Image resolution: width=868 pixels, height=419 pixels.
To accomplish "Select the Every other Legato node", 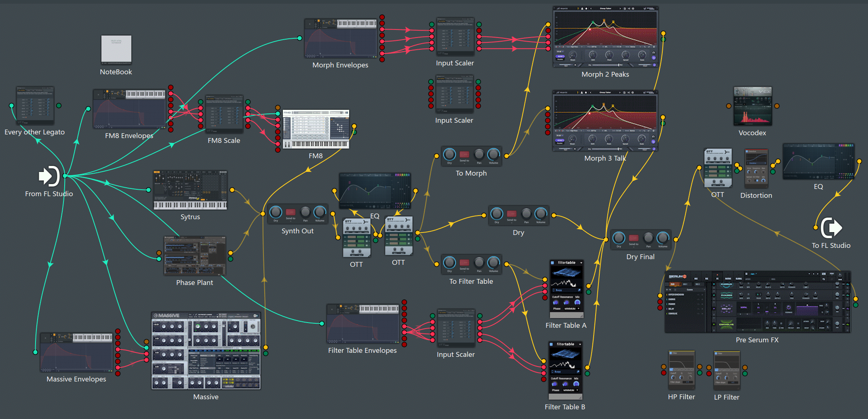I will (35, 106).
